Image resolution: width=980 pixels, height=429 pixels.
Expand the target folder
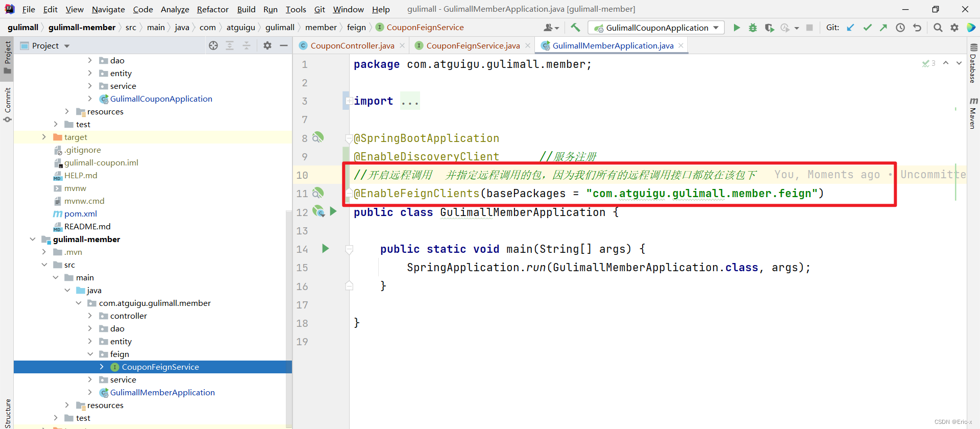tap(44, 137)
